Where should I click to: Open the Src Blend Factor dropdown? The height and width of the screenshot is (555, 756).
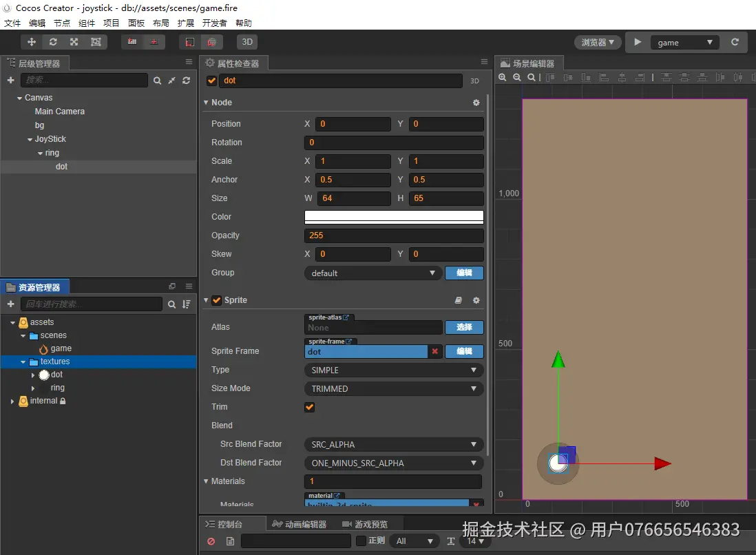coord(394,444)
